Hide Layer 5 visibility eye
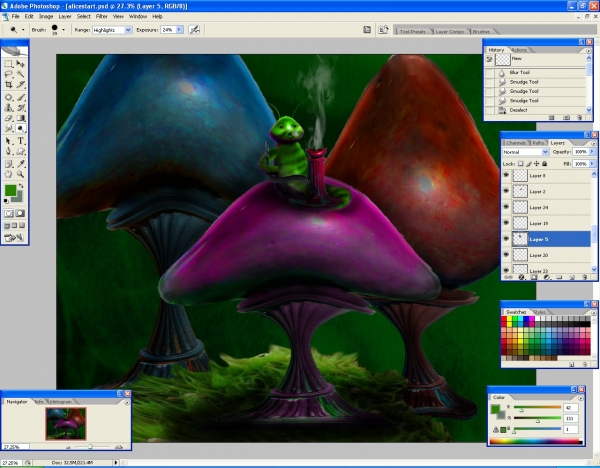Image resolution: width=600 pixels, height=468 pixels. (x=506, y=239)
